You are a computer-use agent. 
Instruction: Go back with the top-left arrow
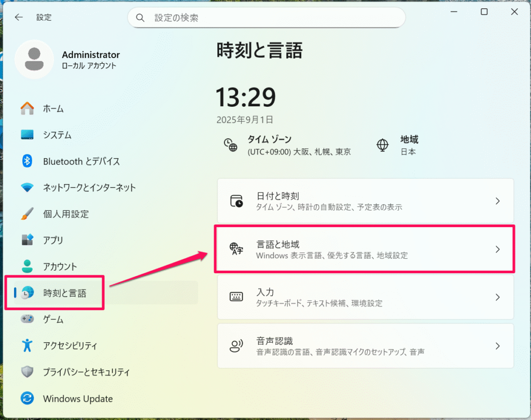click(x=19, y=17)
